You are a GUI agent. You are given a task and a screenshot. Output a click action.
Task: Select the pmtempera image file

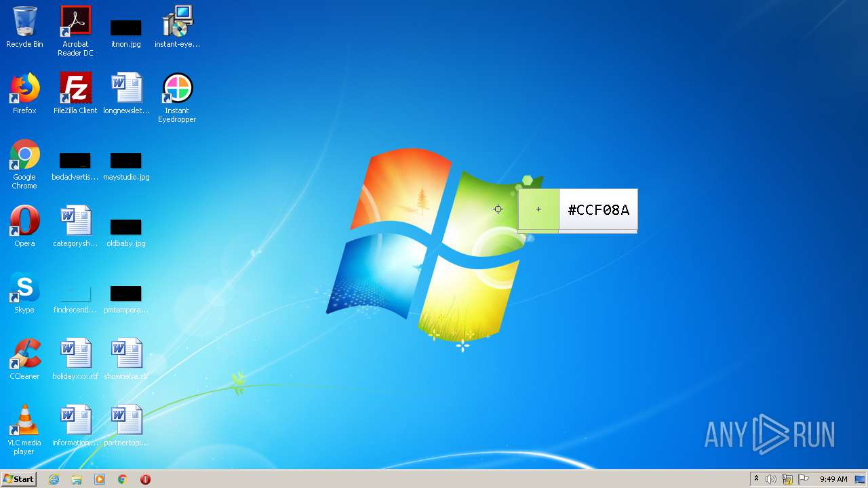click(x=126, y=300)
